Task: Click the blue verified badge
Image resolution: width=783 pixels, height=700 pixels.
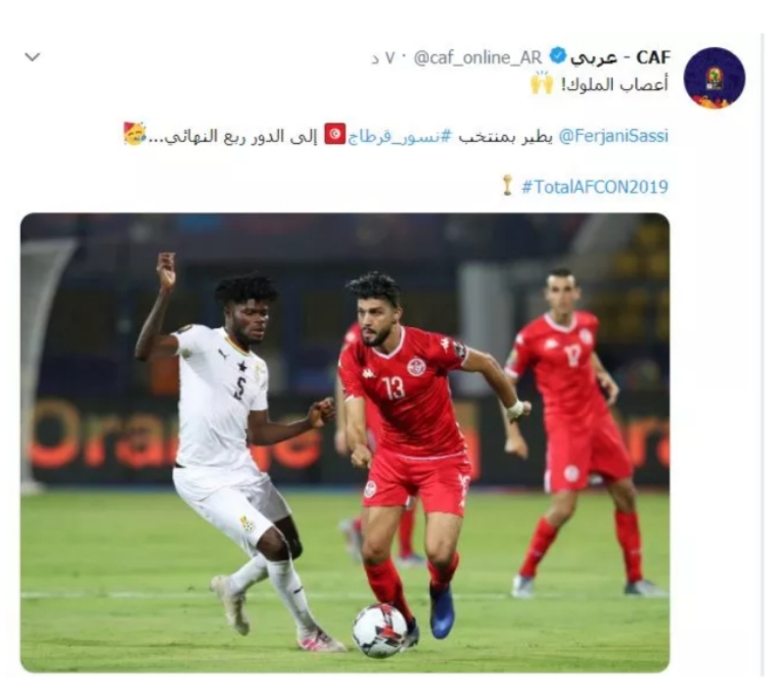Action: (557, 57)
